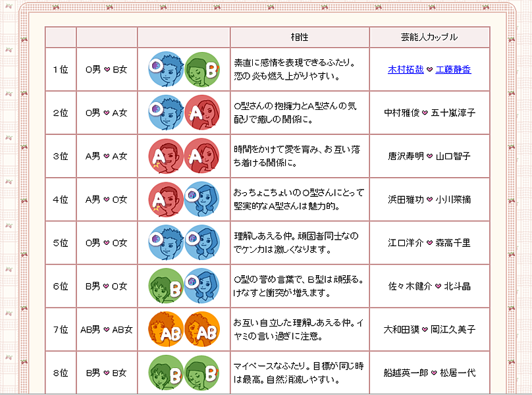
Task: Click the green B male avatar in the 6位 row
Action: coord(166,286)
